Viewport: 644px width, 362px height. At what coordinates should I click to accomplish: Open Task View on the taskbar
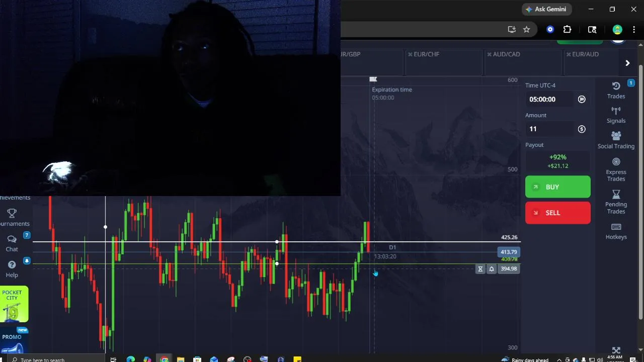113,359
